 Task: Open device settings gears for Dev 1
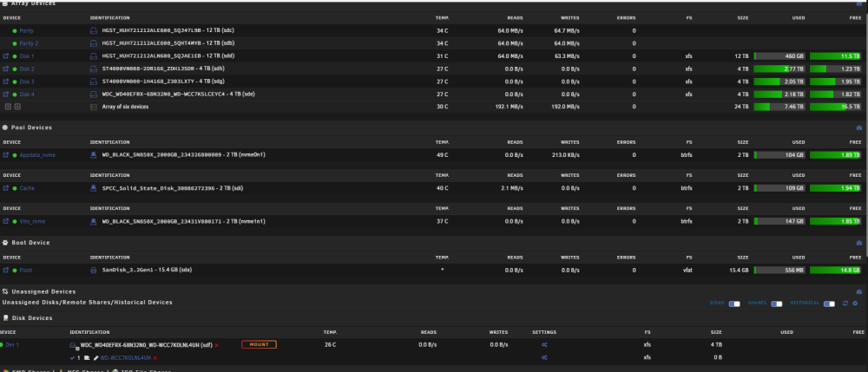[545, 344]
